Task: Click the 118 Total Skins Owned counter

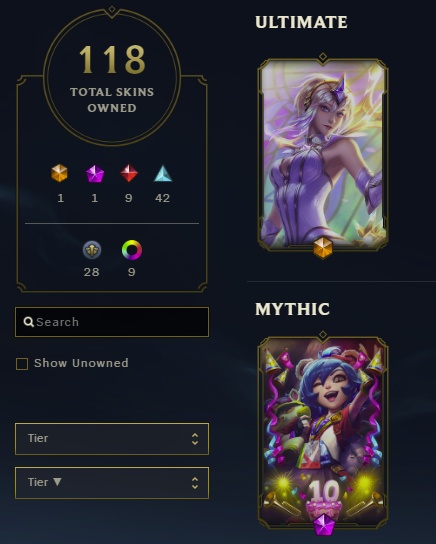Action: 112,77
